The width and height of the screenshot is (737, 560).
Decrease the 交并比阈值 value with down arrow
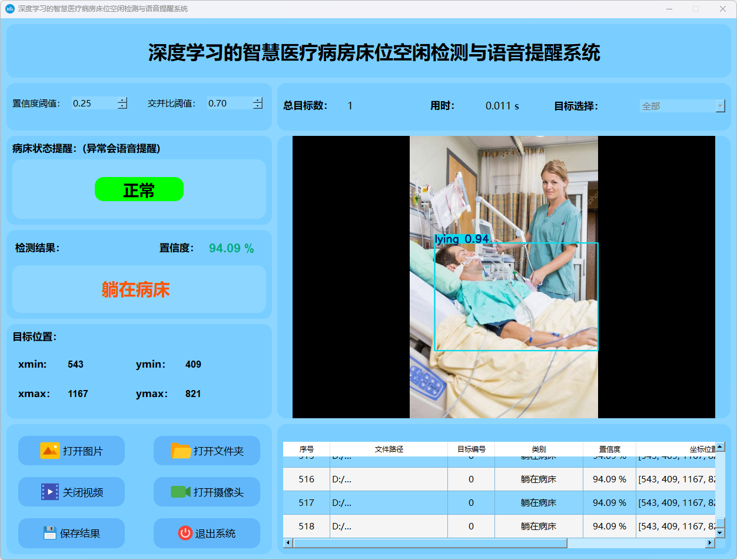pyautogui.click(x=258, y=106)
